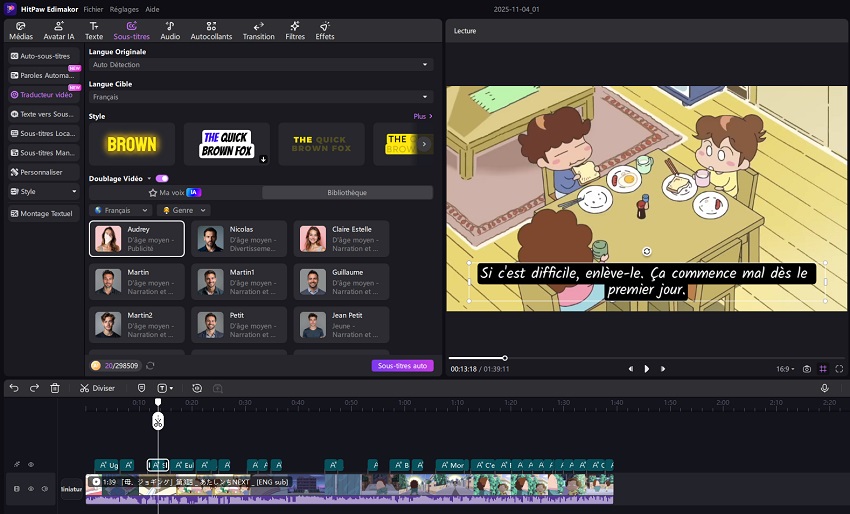
Task: Open Auto-sous-titres in the sidebar
Action: click(x=43, y=56)
